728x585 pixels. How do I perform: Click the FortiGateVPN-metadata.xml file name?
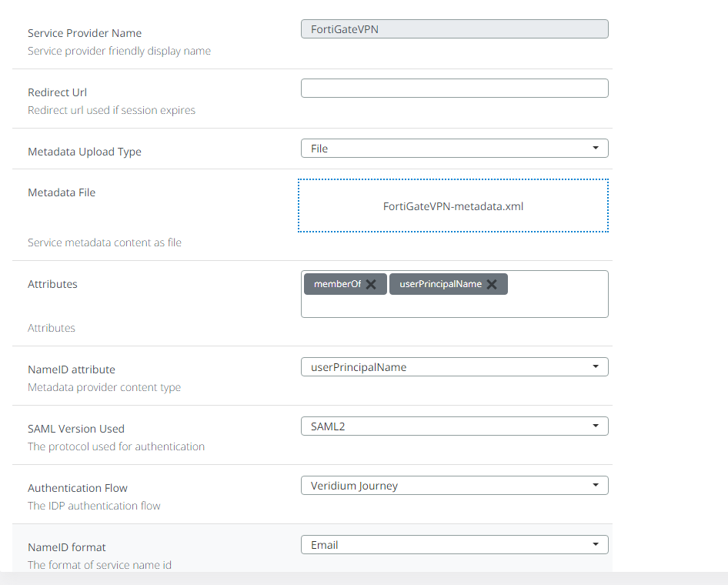pos(453,206)
